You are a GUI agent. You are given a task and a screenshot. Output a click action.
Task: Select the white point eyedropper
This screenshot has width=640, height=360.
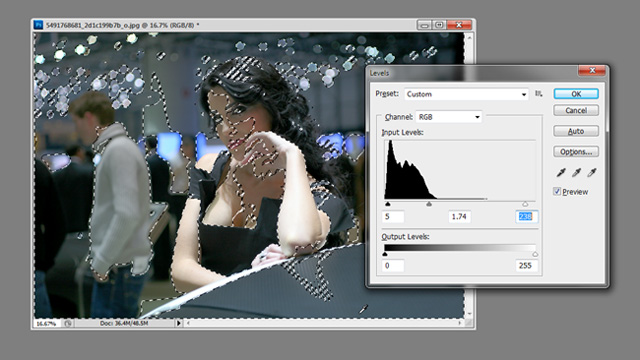click(591, 173)
